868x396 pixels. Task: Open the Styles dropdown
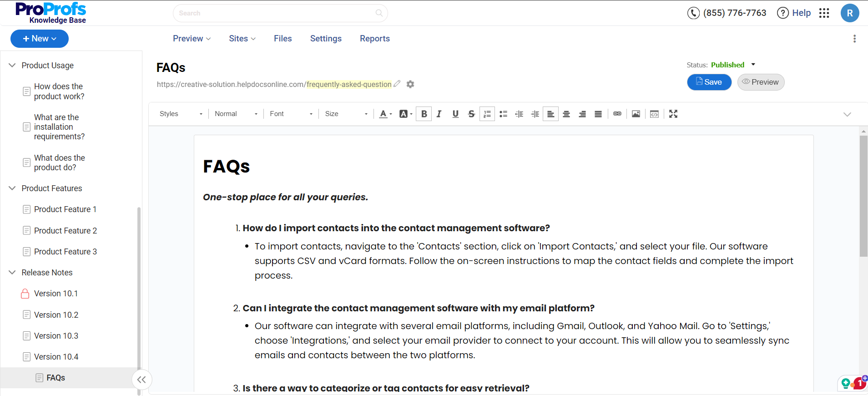181,114
